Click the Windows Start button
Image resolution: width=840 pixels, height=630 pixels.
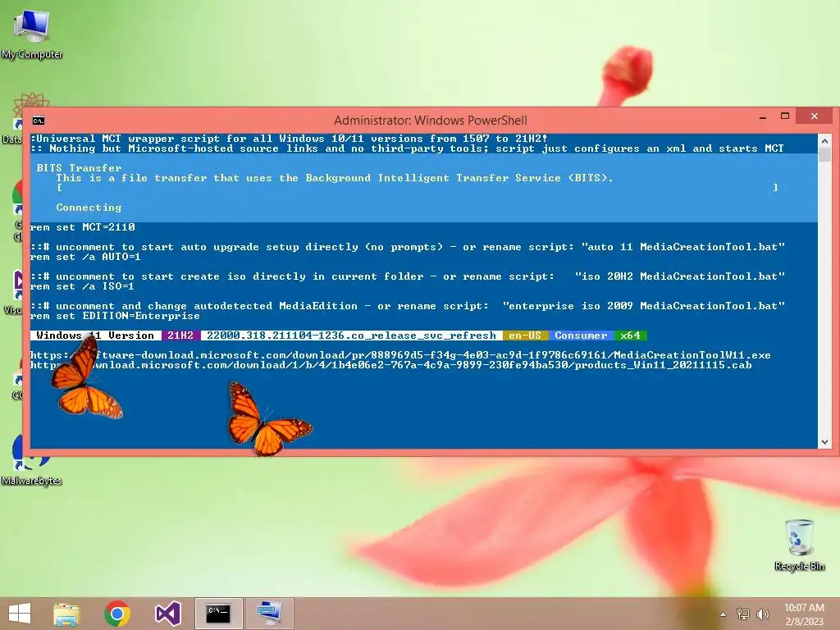tap(20, 614)
